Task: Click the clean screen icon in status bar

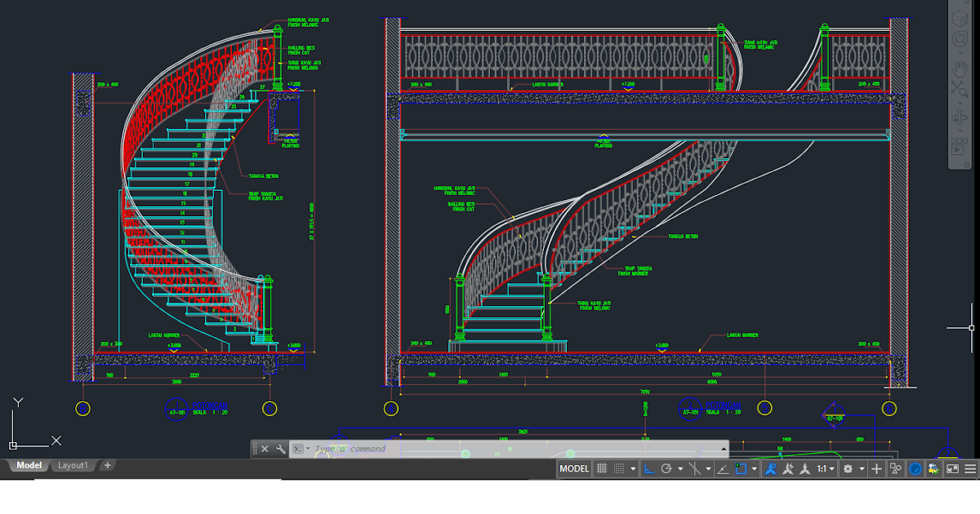Action: (953, 468)
